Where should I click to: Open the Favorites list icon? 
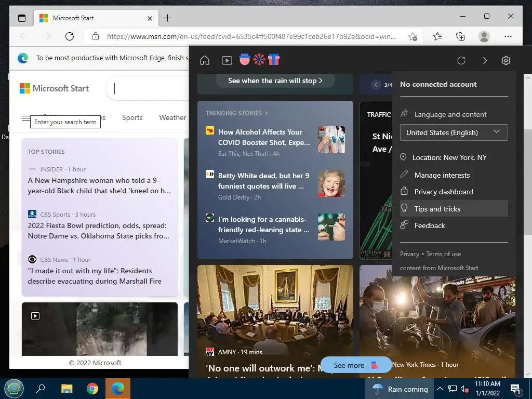click(437, 36)
